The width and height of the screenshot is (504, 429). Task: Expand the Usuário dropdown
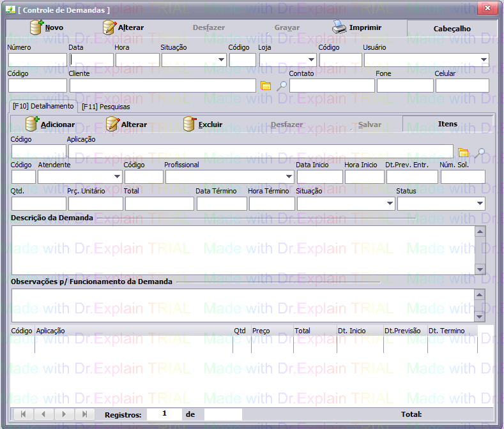[x=484, y=60]
